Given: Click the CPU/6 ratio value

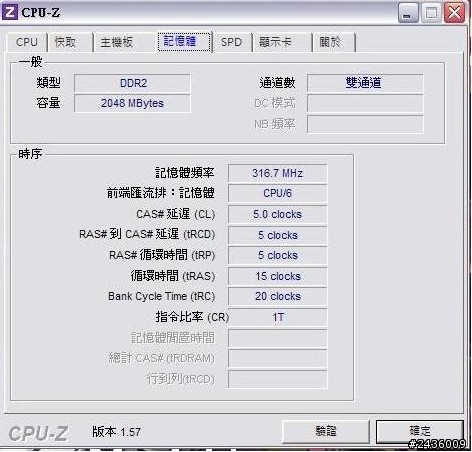Looking at the screenshot, I should pyautogui.click(x=277, y=193).
